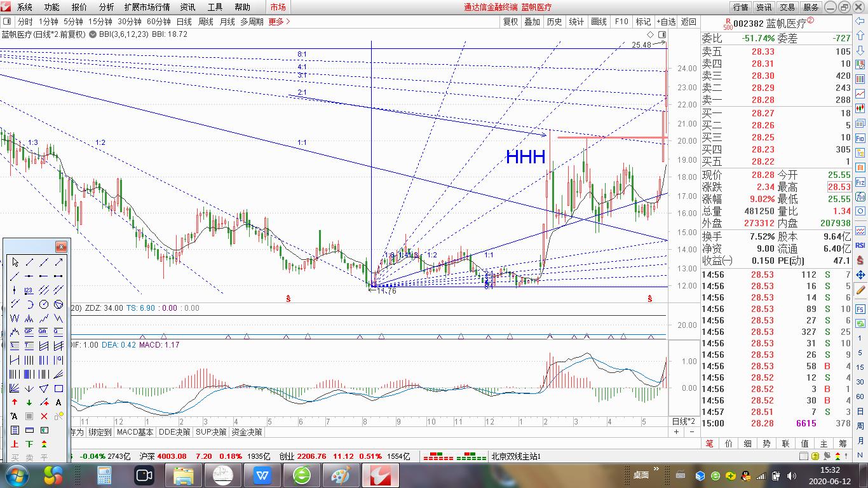Choose the circle drawing tool

point(44,304)
